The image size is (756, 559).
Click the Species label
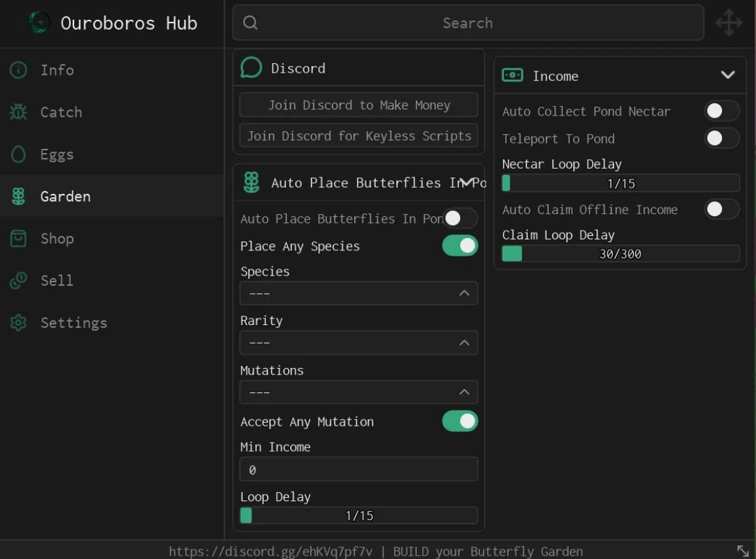264,271
